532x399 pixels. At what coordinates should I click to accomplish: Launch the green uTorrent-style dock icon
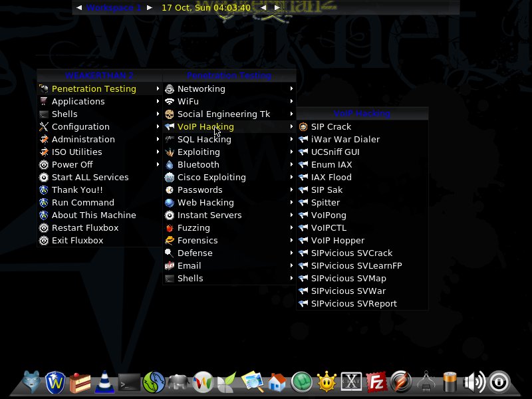coord(301,383)
